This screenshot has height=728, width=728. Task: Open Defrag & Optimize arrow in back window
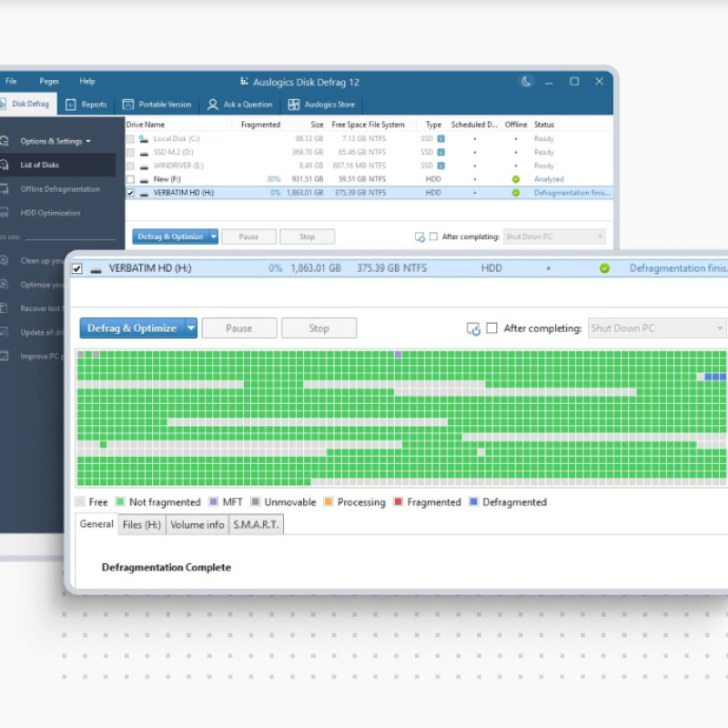214,237
